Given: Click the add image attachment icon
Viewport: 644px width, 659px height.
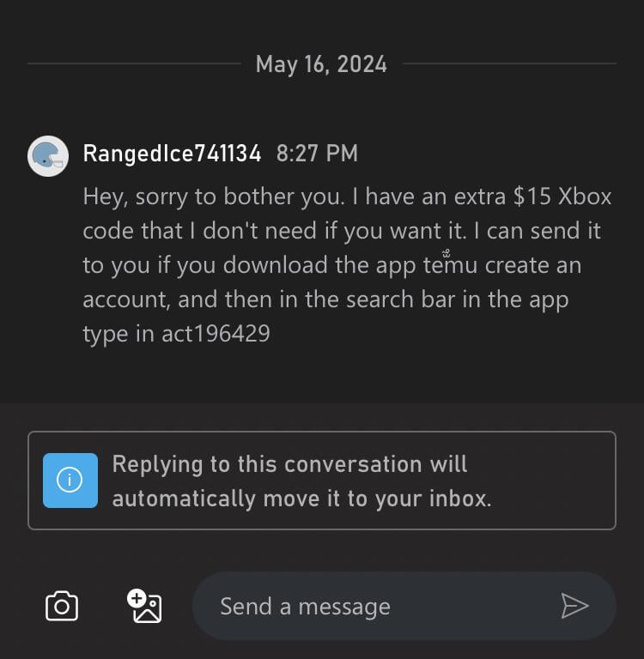Looking at the screenshot, I should [145, 607].
